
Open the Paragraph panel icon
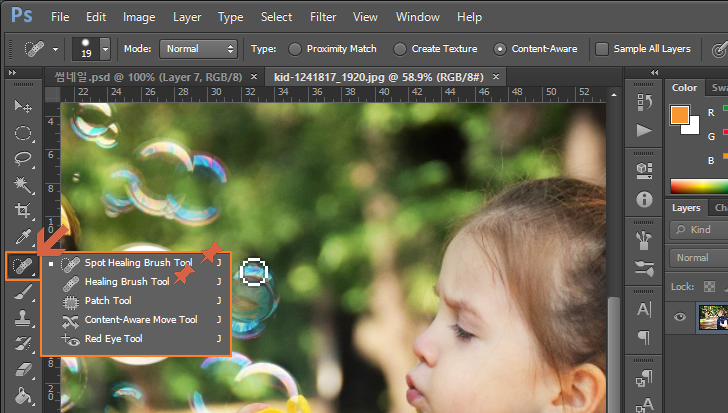click(644, 337)
